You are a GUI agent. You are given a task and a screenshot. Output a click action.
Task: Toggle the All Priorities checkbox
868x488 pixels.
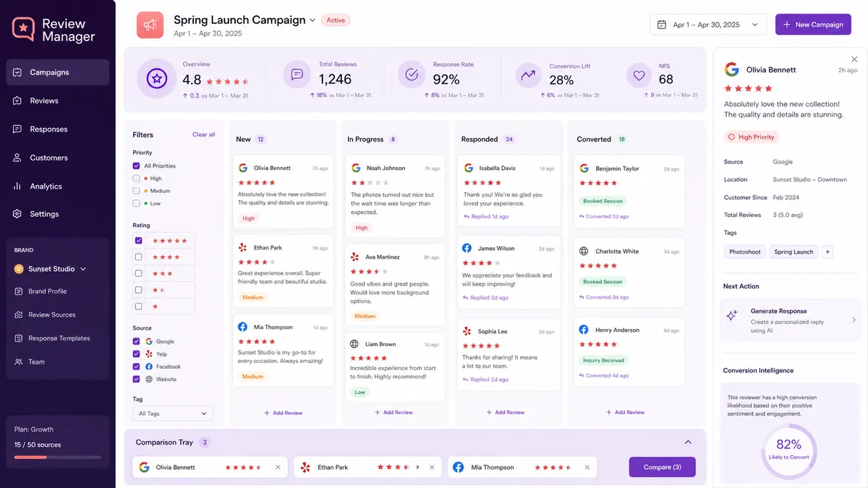tap(136, 166)
